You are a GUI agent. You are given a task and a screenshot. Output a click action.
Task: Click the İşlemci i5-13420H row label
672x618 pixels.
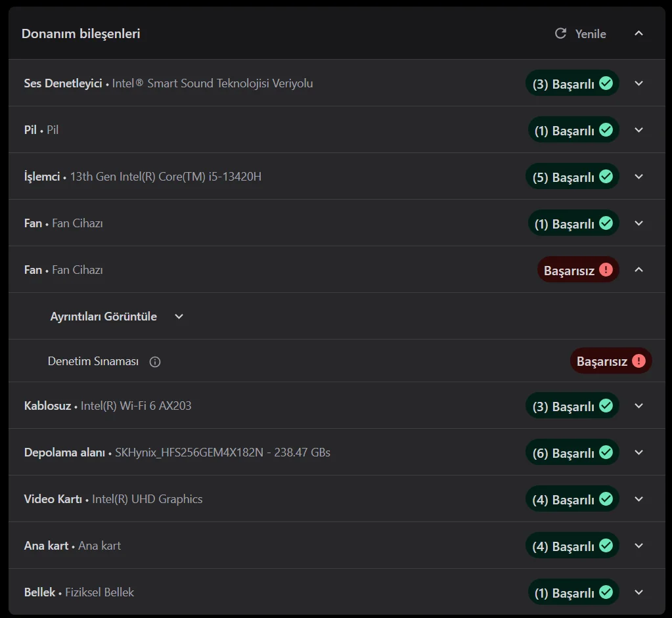pos(143,177)
